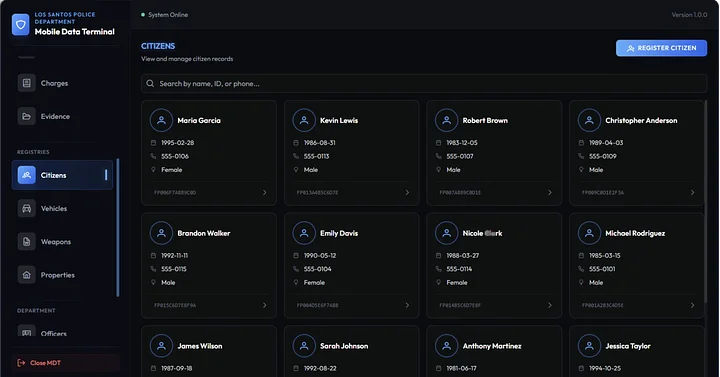Click the citizen list scrollbar

pos(706,202)
